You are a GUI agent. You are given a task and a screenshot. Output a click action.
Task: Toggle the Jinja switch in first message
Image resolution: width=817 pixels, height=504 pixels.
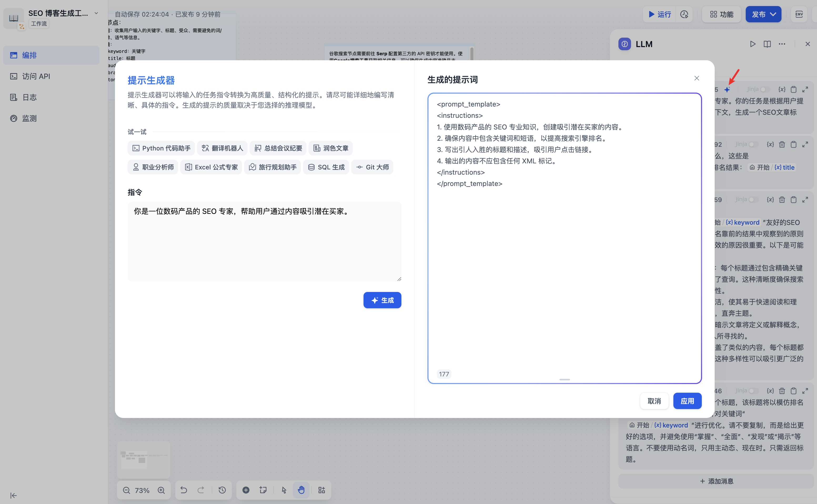[765, 89]
